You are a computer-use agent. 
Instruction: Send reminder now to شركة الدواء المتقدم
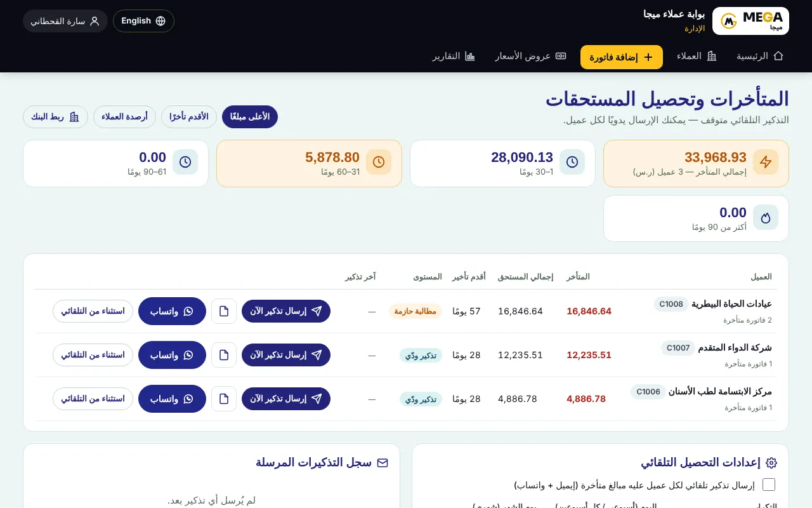[x=286, y=355]
